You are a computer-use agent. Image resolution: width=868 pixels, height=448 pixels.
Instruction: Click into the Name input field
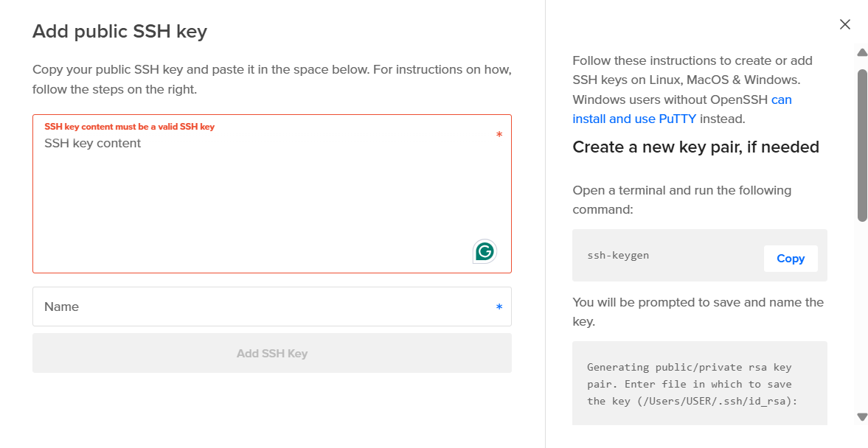point(258,307)
